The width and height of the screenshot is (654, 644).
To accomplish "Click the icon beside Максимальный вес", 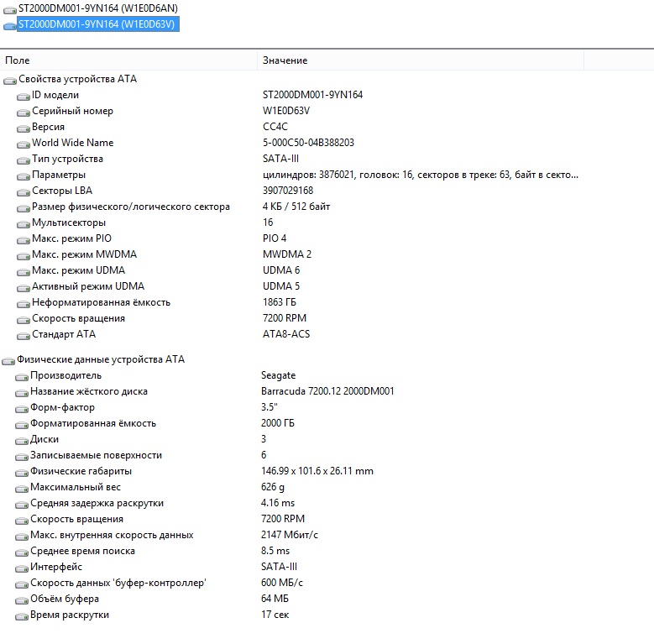I will tap(22, 489).
